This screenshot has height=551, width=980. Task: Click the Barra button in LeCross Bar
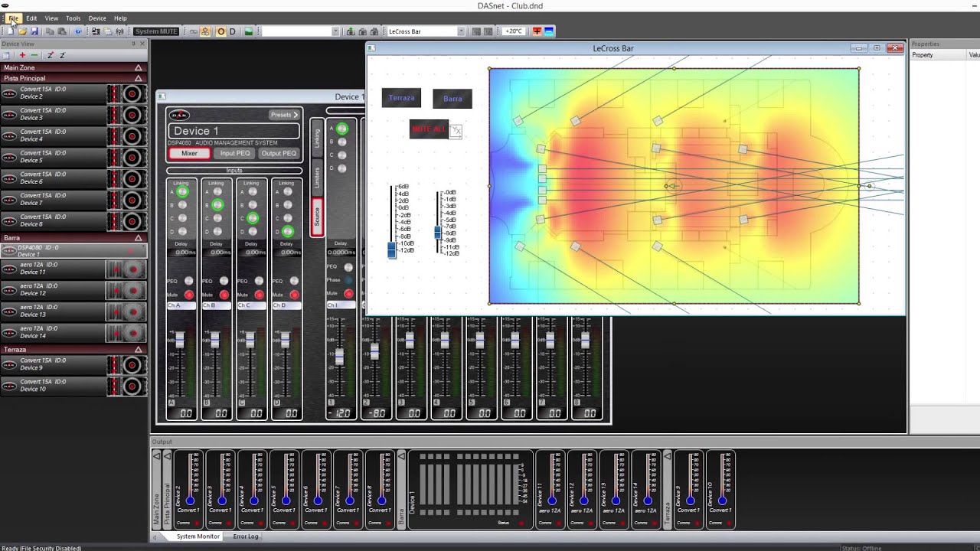[452, 99]
